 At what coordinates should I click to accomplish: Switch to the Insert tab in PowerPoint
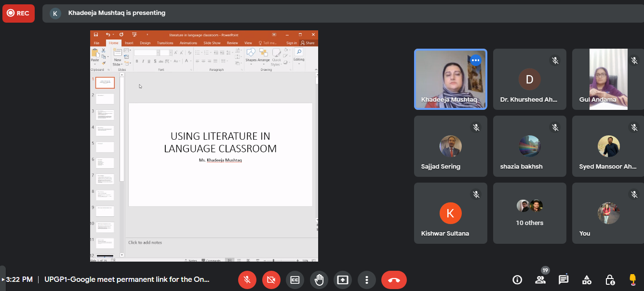point(129,43)
